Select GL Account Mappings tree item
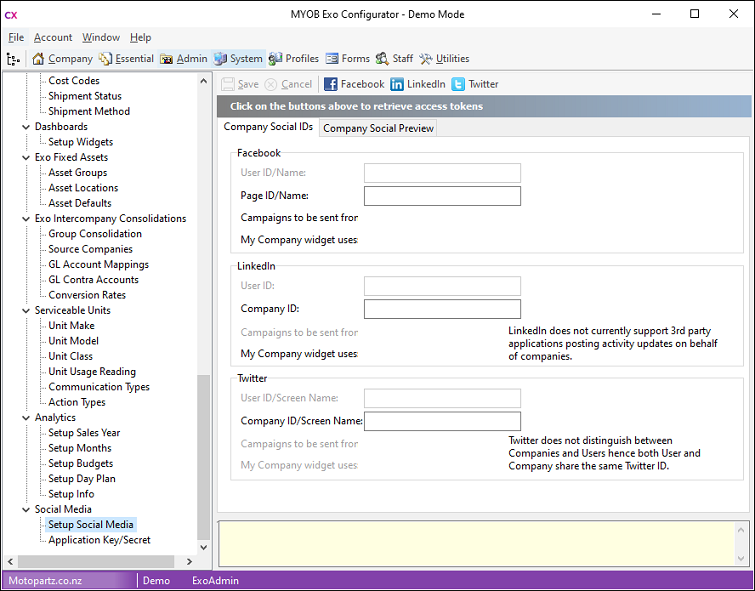This screenshot has width=755, height=591. coord(98,264)
